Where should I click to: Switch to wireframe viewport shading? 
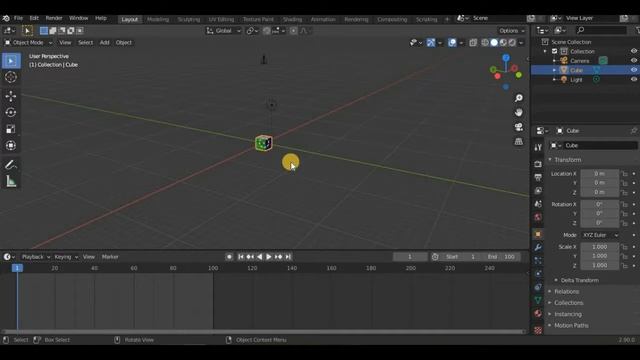pos(485,42)
